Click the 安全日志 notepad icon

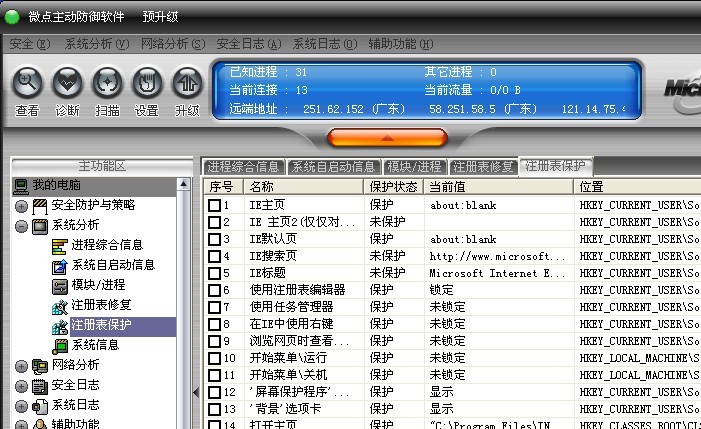pos(40,387)
